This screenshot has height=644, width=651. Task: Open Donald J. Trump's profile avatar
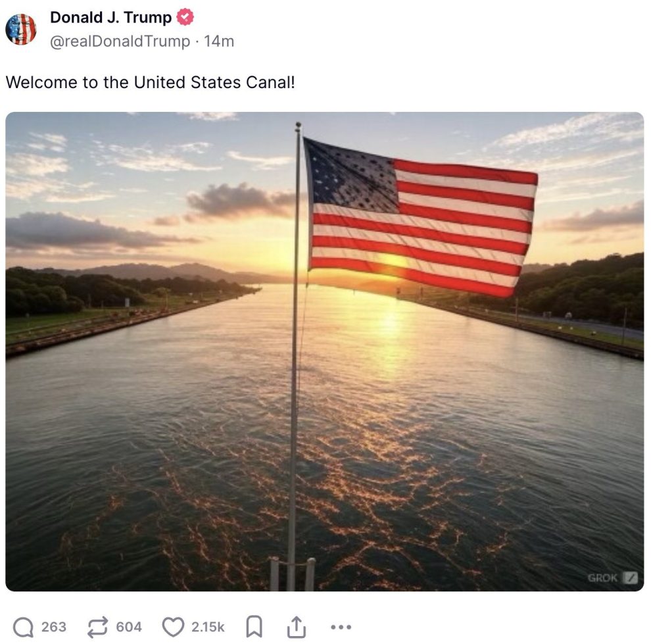coord(21,30)
